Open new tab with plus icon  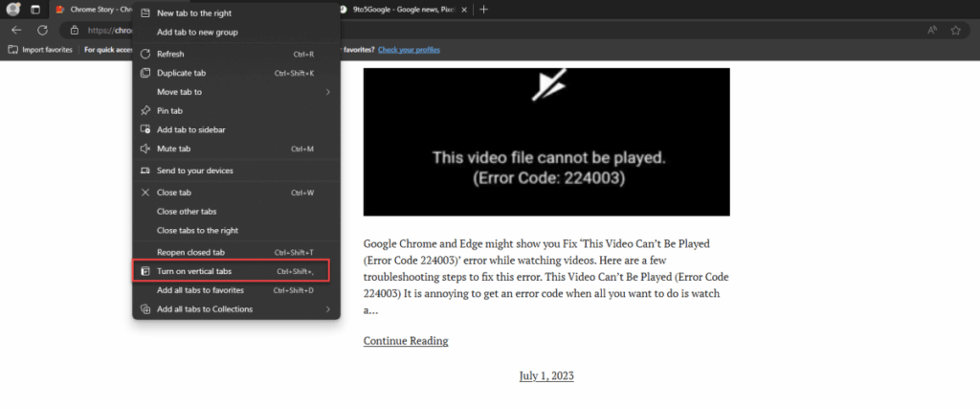(x=483, y=10)
